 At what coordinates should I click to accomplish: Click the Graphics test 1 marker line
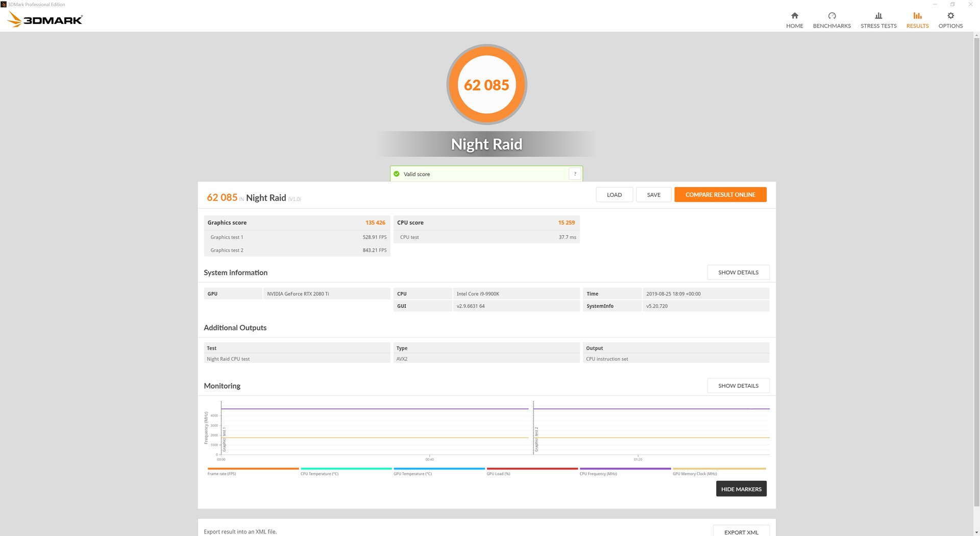click(221, 428)
